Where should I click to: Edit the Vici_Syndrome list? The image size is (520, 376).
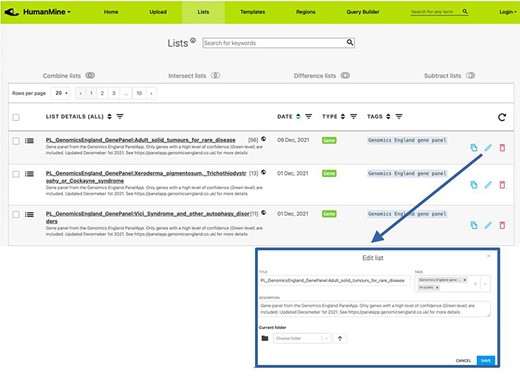488,225
